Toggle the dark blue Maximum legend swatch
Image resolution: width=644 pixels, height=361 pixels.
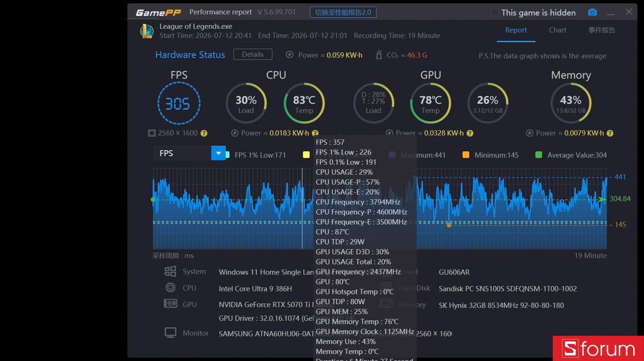coord(392,155)
